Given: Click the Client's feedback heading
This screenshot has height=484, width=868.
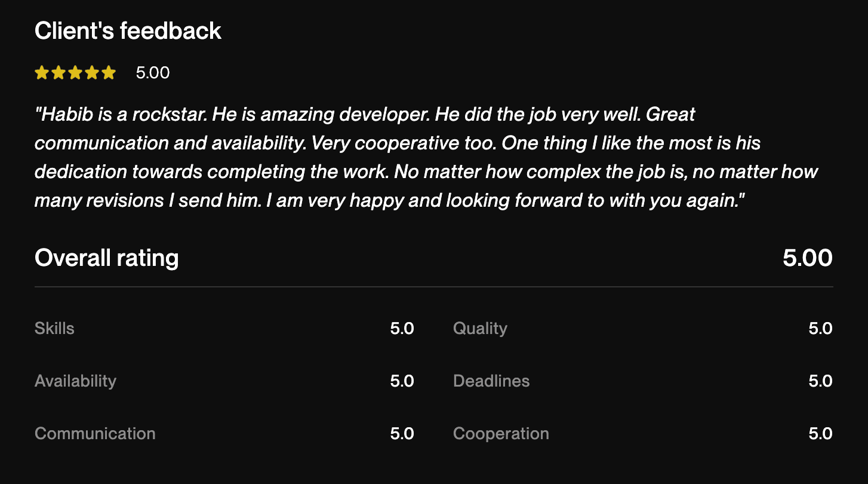Looking at the screenshot, I should [x=128, y=31].
